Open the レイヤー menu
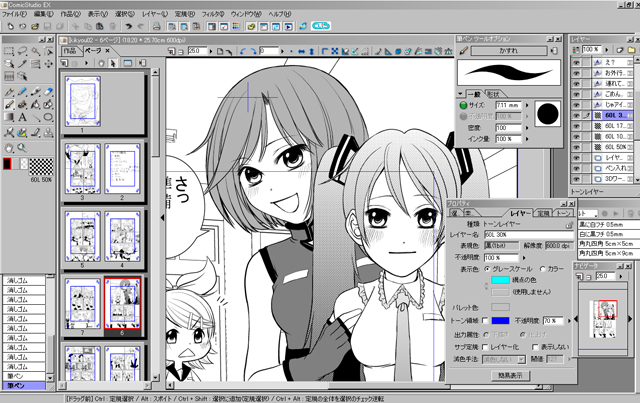 (155, 14)
